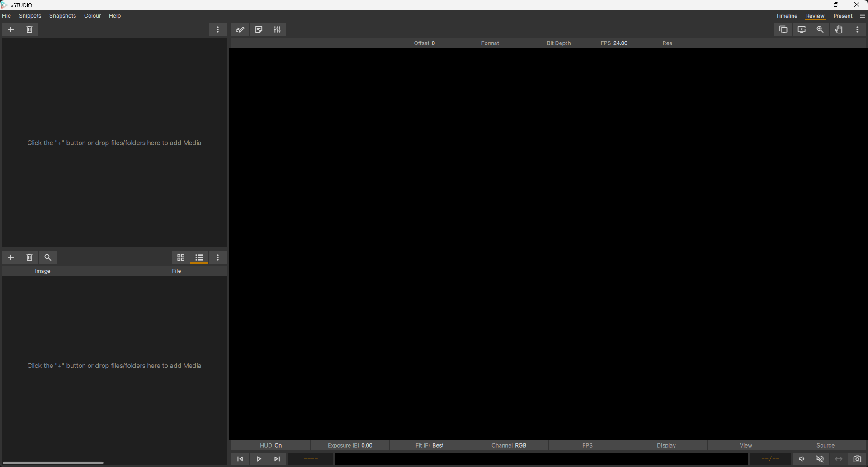The width and height of the screenshot is (868, 467).
Task: Open the Source dropdown
Action: (x=826, y=446)
